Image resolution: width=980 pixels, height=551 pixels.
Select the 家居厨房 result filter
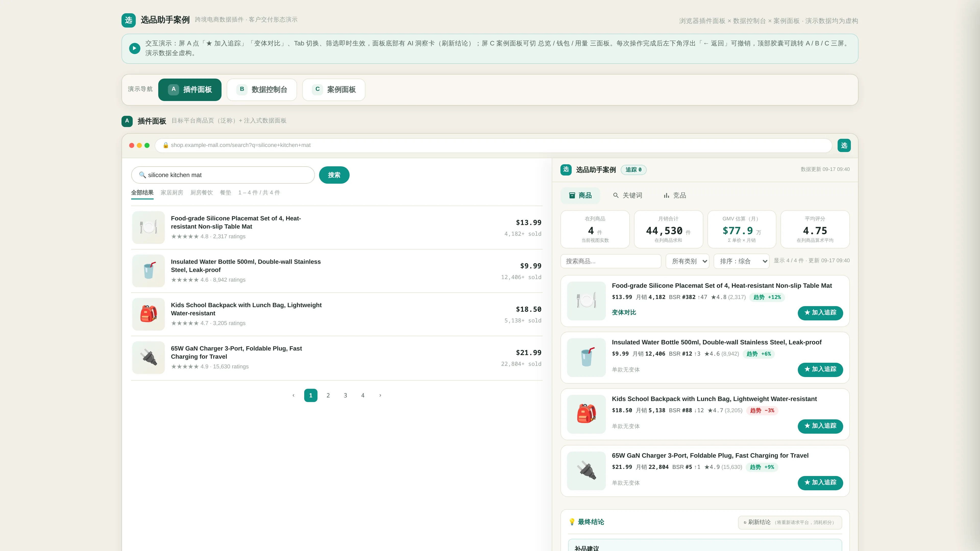point(172,192)
